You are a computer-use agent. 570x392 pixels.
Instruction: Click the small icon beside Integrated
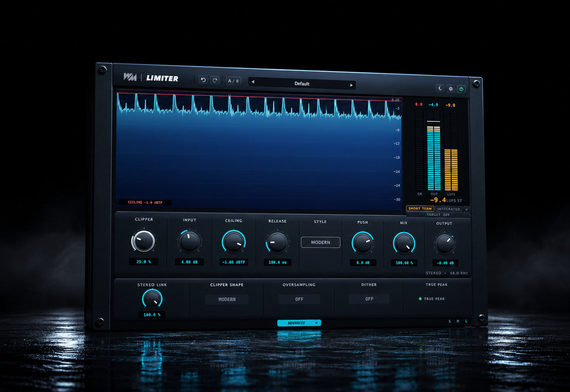467,210
